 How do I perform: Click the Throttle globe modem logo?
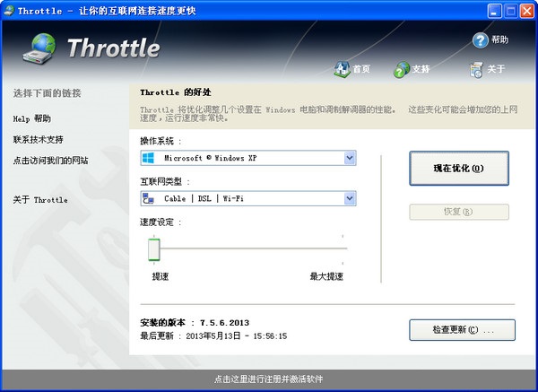coord(39,49)
